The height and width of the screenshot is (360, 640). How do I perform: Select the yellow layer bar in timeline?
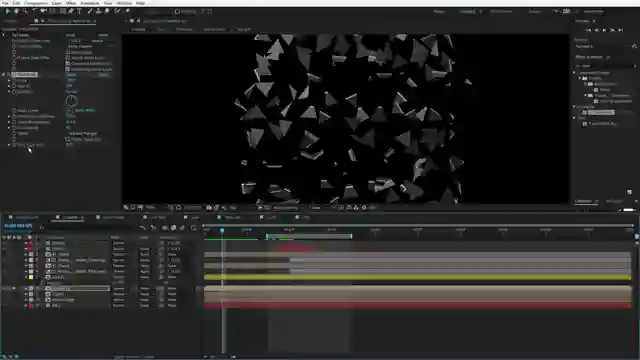click(x=418, y=277)
